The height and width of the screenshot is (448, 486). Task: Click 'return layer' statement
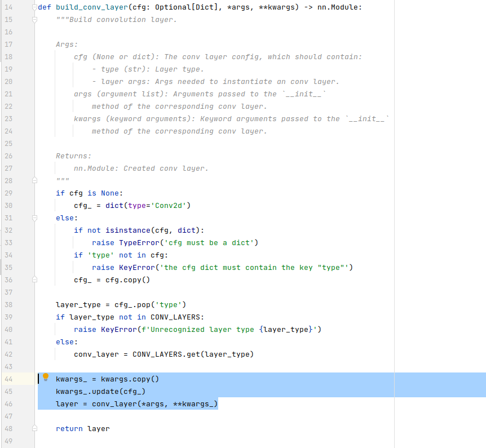(x=83, y=428)
